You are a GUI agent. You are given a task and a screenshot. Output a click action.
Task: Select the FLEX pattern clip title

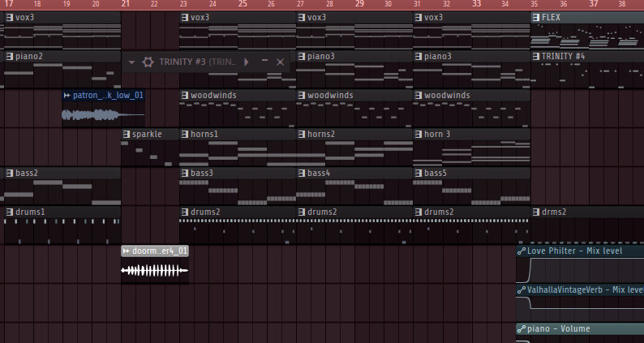point(551,18)
